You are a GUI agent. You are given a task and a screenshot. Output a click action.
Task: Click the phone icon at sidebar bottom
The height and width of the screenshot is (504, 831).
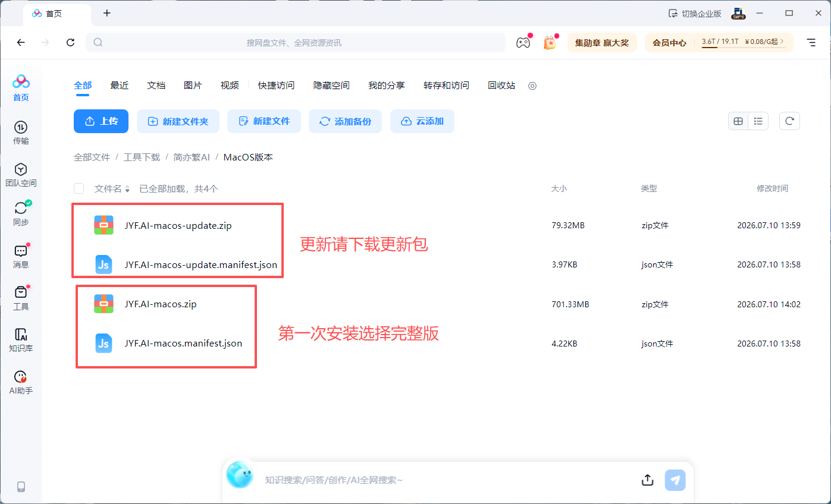[x=21, y=487]
